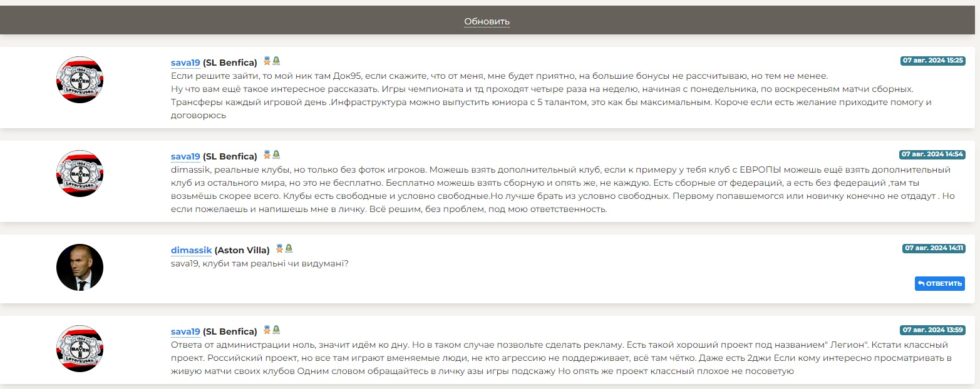980x389 pixels.
Task: Click Bayer Leverkusen avatar in 14:54 comment
Action: 80,174
